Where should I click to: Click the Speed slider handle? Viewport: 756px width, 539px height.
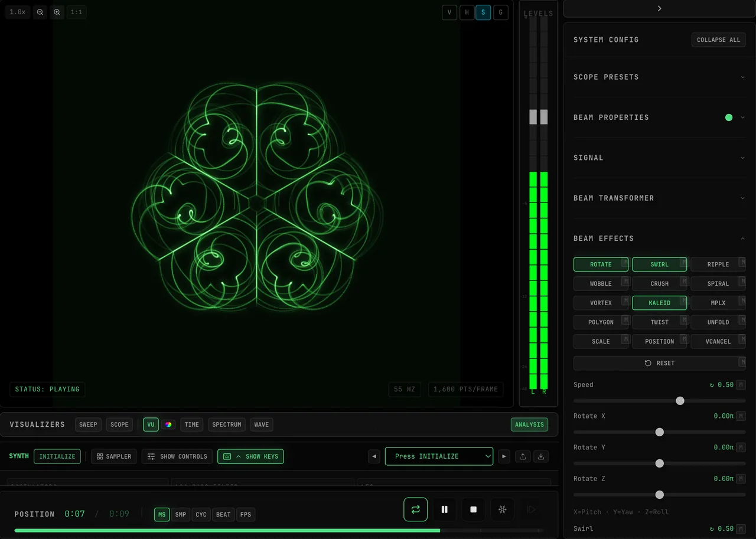coord(680,401)
